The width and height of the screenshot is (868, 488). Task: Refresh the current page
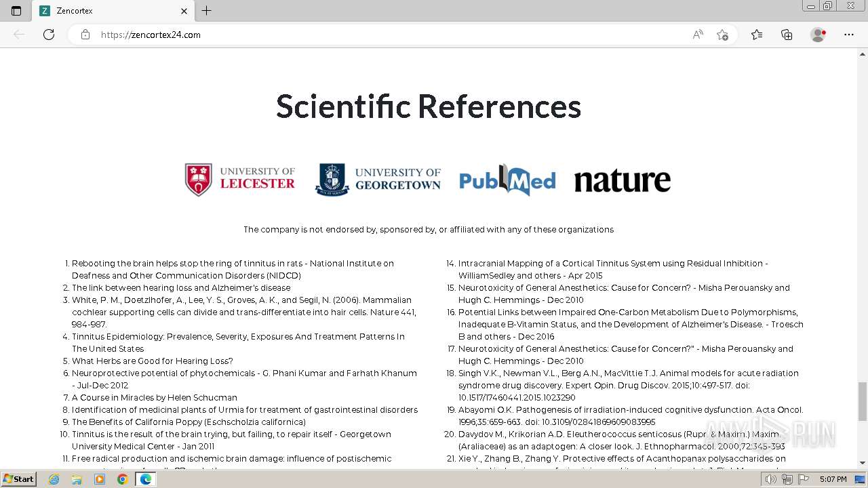pyautogui.click(x=49, y=35)
